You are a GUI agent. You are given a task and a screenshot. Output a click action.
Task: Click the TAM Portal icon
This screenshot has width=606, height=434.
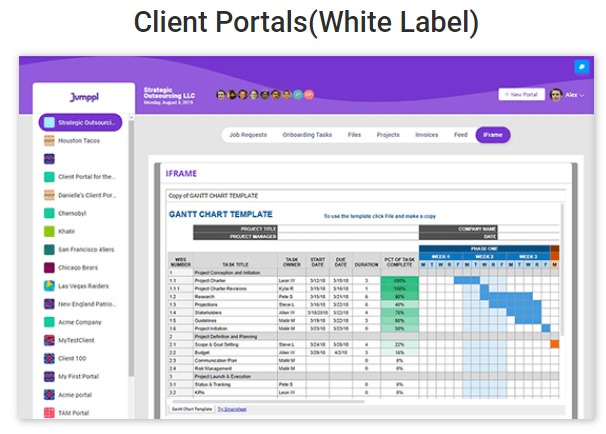(49, 413)
